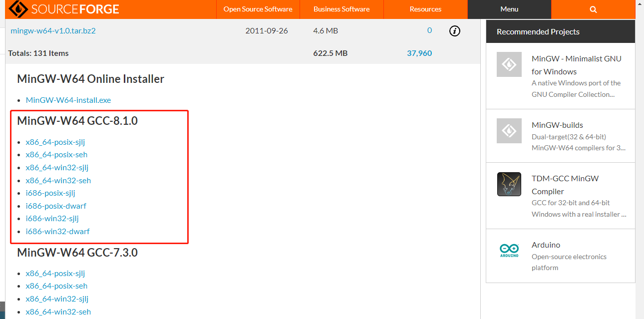The image size is (644, 319).
Task: Open the i686-posix-dwarf link
Action: coord(56,206)
